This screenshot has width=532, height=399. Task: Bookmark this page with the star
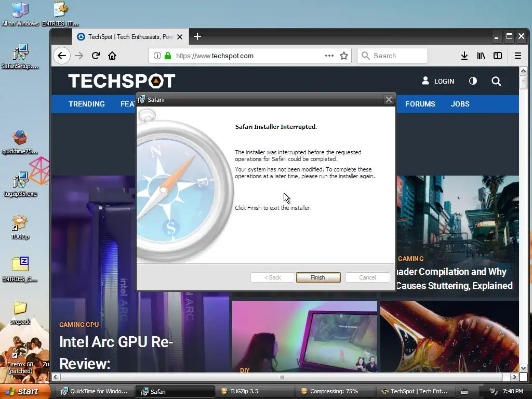coord(344,56)
